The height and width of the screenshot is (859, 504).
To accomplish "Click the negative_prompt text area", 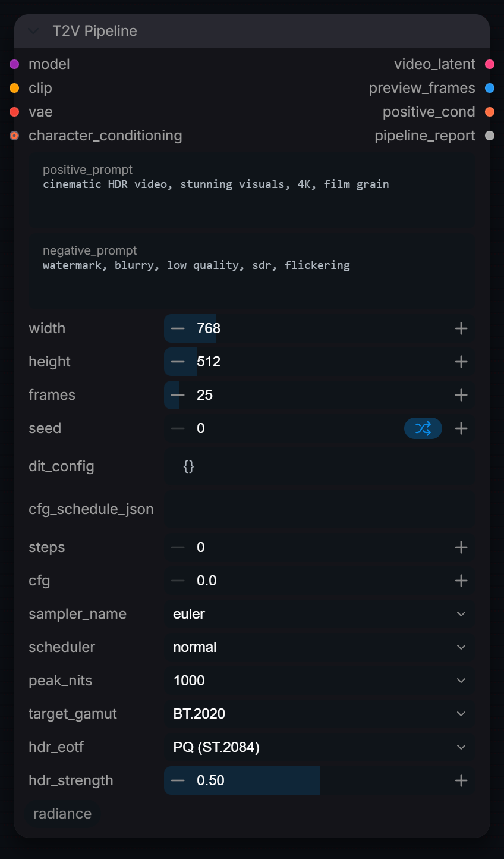I will click(252, 271).
